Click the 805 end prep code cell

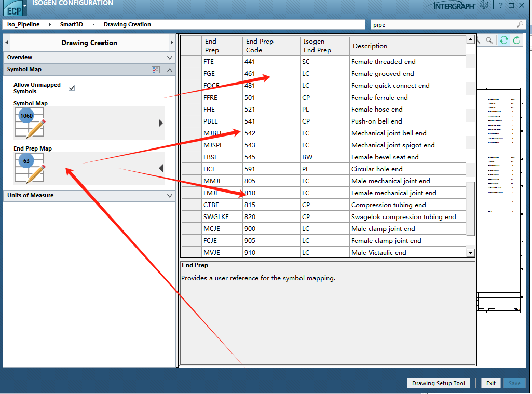pos(271,181)
